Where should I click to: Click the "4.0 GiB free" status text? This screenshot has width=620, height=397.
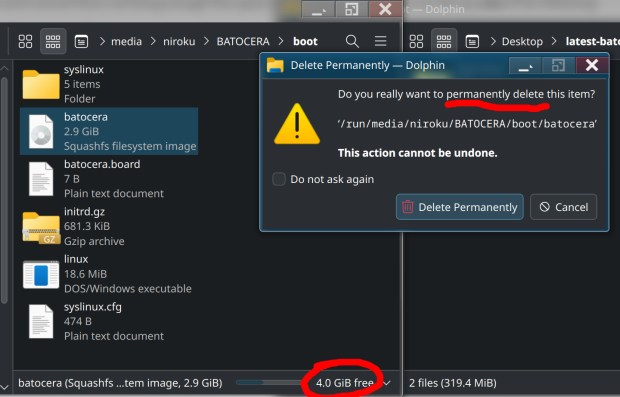pyautogui.click(x=344, y=383)
